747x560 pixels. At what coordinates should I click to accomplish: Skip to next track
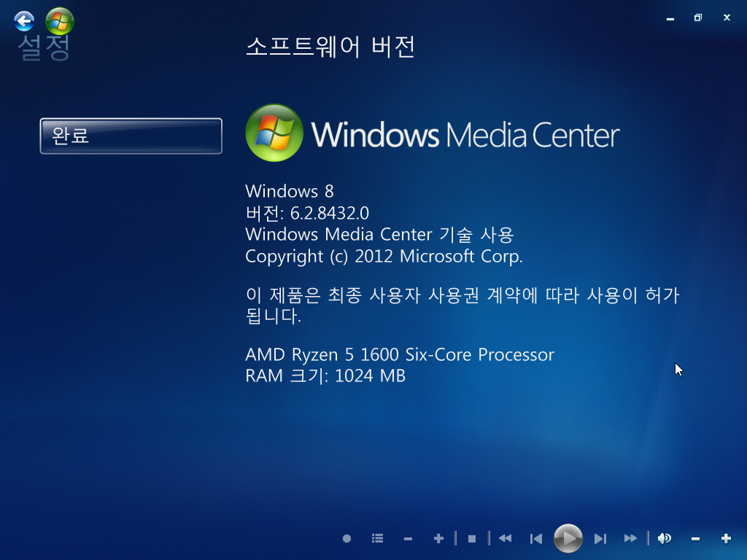[600, 539]
